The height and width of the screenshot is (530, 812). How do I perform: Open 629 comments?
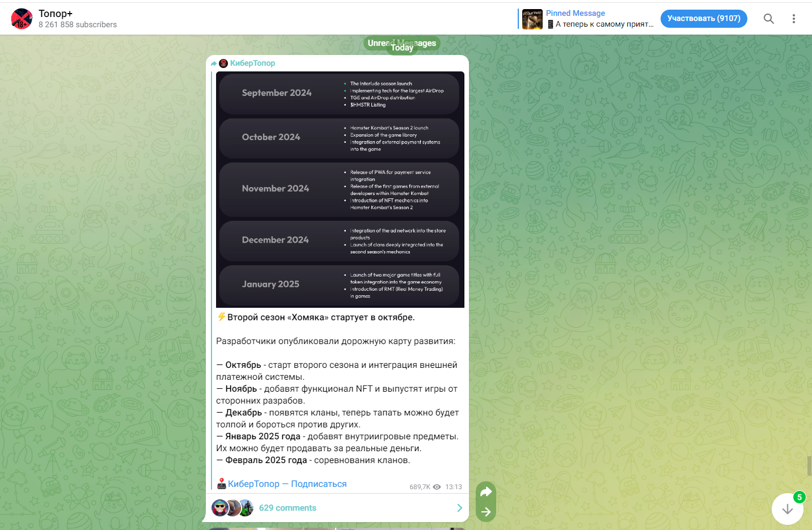287,508
